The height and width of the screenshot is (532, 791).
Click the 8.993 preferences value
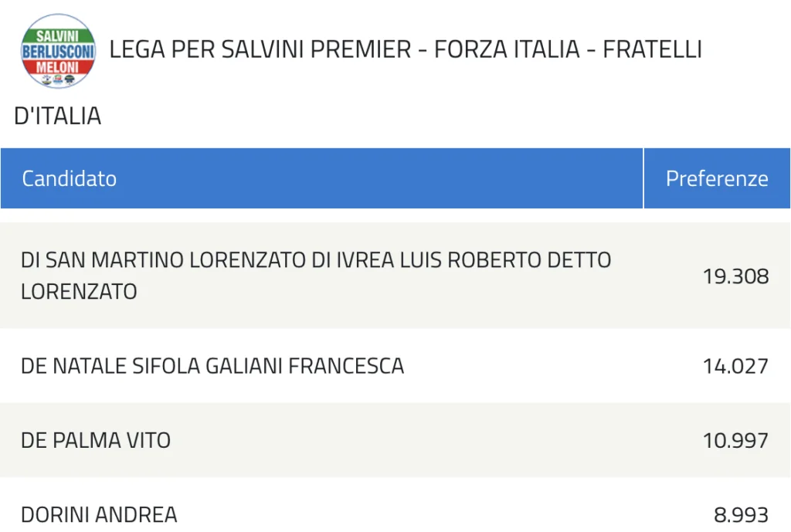741,514
